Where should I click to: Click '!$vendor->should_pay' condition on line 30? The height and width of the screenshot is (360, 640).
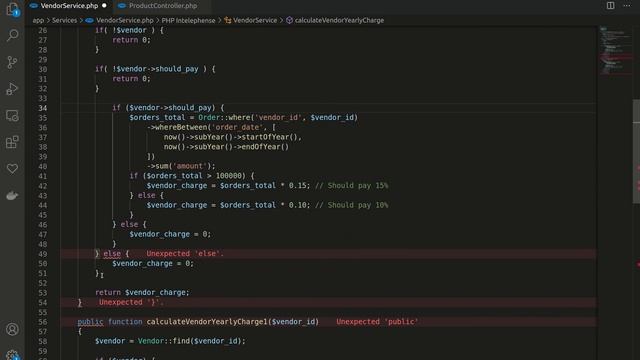pyautogui.click(x=156, y=69)
